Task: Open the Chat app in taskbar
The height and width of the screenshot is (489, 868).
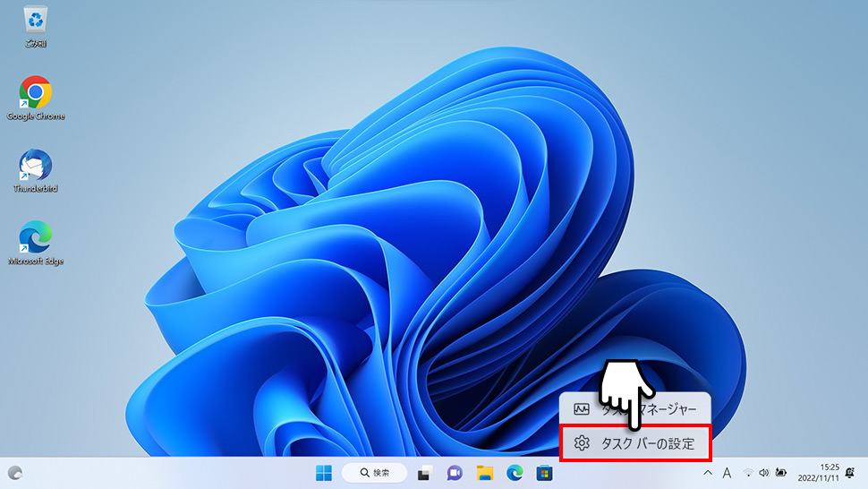Action: point(455,472)
